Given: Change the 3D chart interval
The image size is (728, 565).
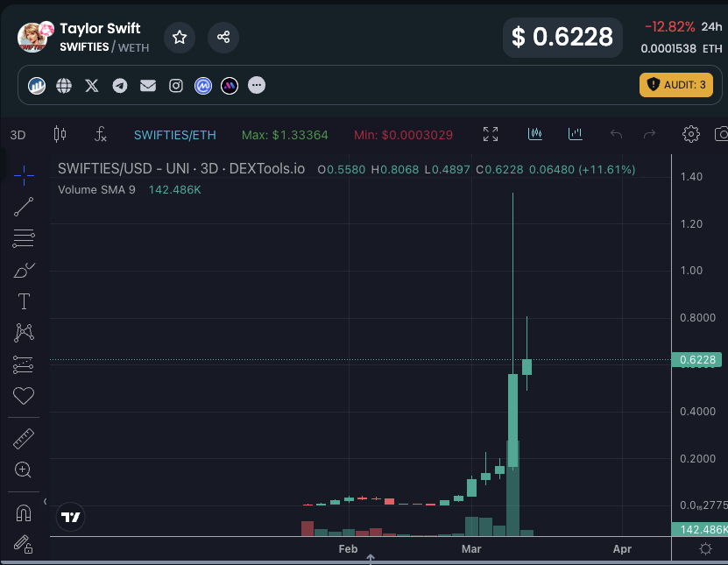Looking at the screenshot, I should pos(18,135).
